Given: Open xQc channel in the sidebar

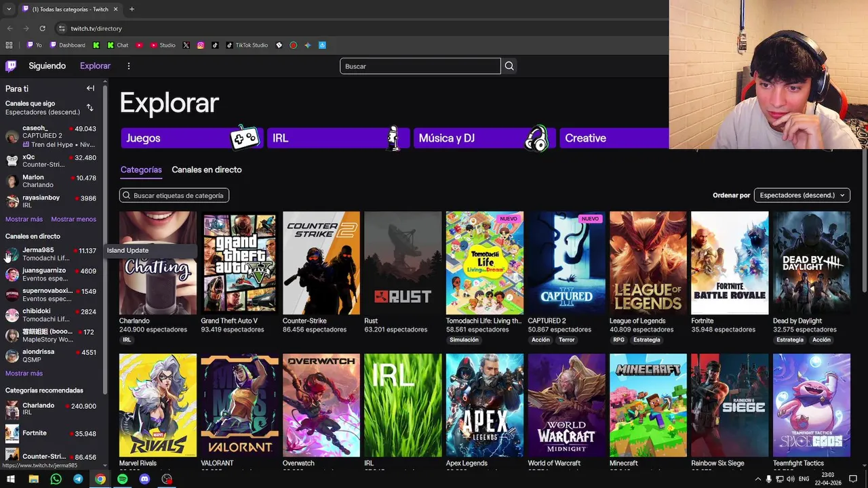Looking at the screenshot, I should [52, 161].
